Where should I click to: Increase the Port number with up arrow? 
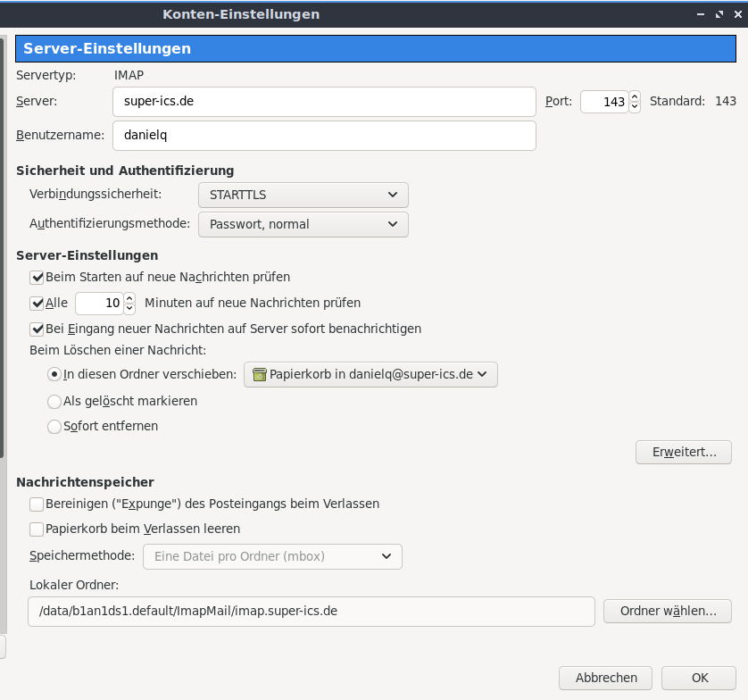pos(635,96)
